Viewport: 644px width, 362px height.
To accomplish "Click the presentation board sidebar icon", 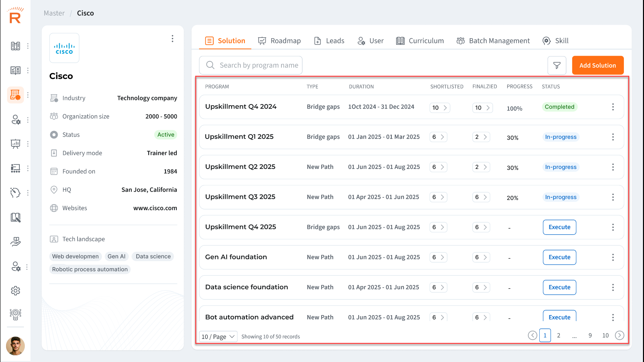I will point(15,144).
